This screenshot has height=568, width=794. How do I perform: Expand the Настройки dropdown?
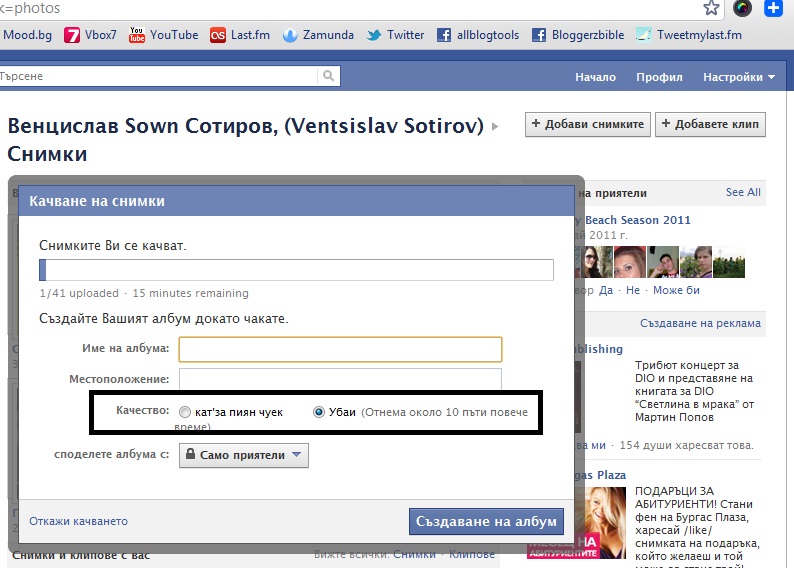(x=739, y=77)
